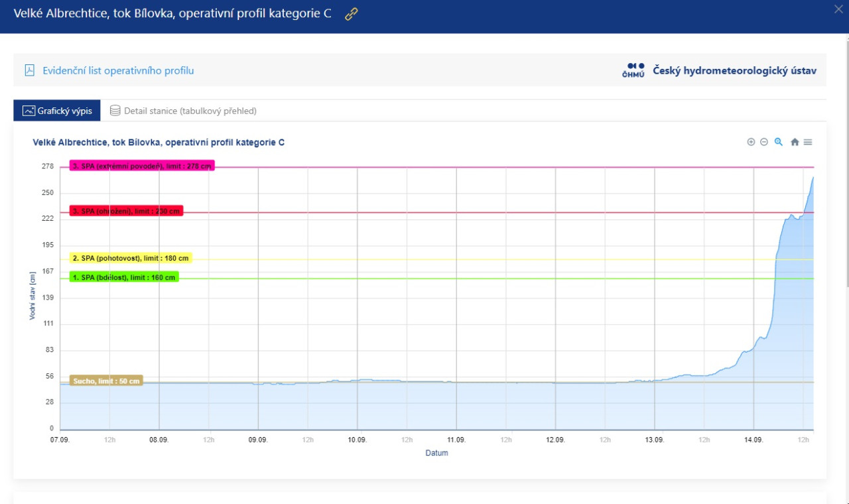Zoom out with the chart minus icon

click(764, 142)
